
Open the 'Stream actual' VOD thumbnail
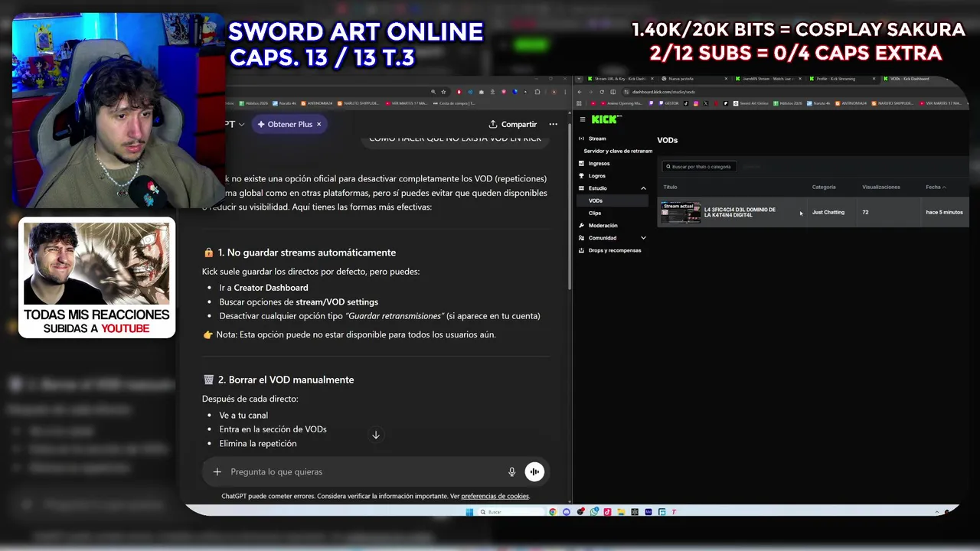point(681,212)
